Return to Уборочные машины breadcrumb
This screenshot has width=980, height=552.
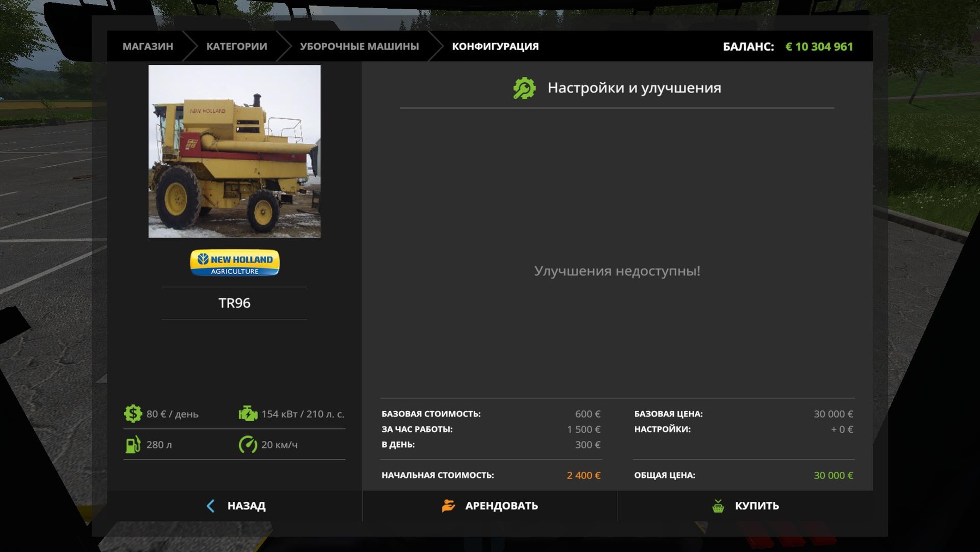pos(359,46)
